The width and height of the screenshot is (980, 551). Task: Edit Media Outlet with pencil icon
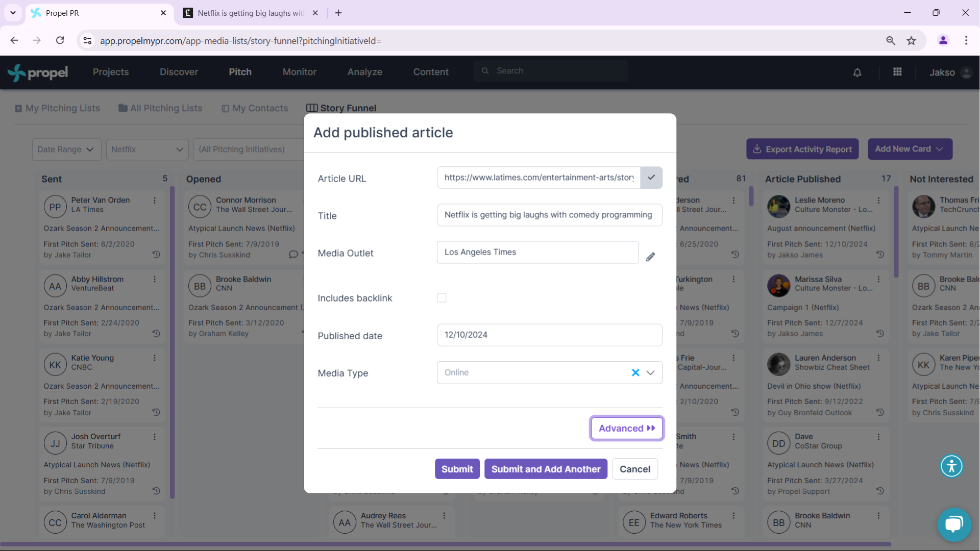point(650,257)
